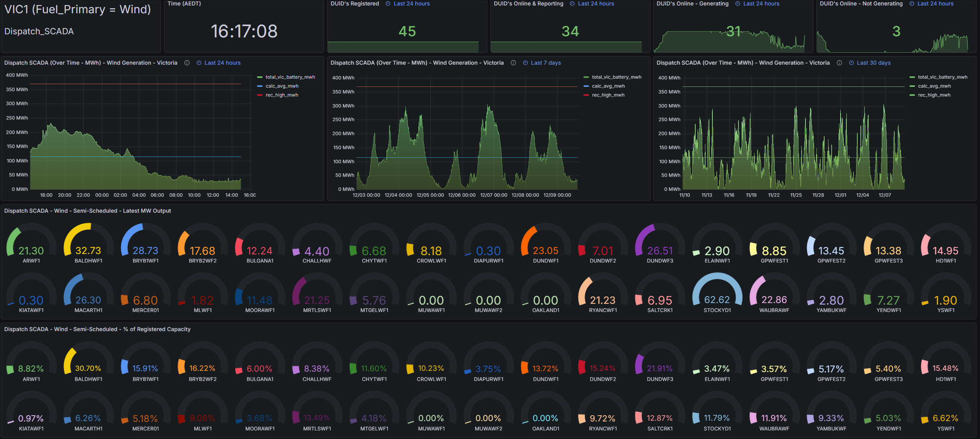This screenshot has width=980, height=439.
Task: Open % of Registered Capacity panel title menu
Action: (x=97, y=329)
